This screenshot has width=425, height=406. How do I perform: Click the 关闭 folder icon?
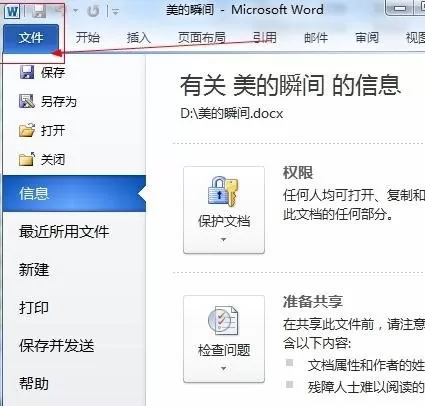pos(27,159)
